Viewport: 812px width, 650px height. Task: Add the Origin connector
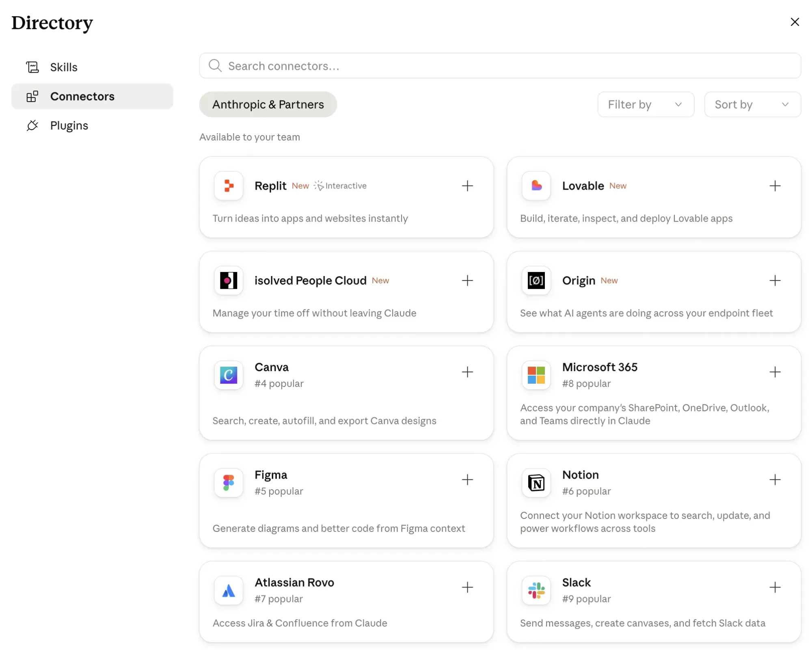[x=775, y=281]
